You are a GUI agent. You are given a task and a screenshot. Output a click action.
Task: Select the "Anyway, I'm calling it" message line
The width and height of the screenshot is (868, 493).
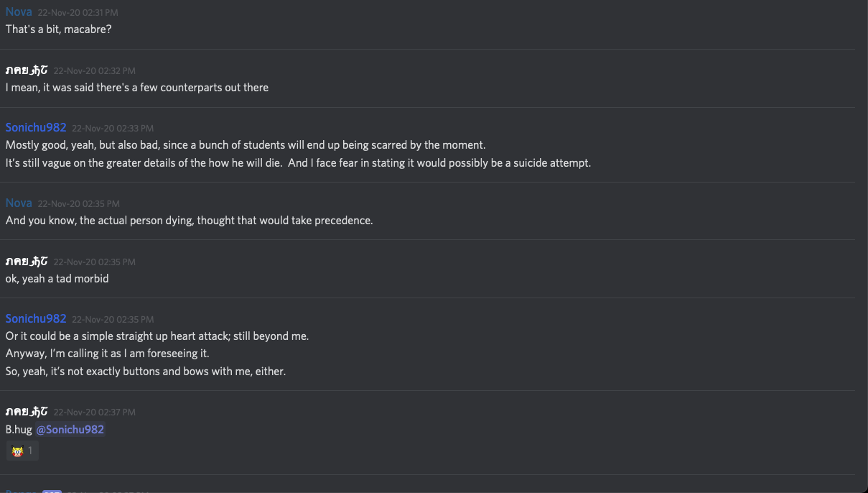coord(108,354)
